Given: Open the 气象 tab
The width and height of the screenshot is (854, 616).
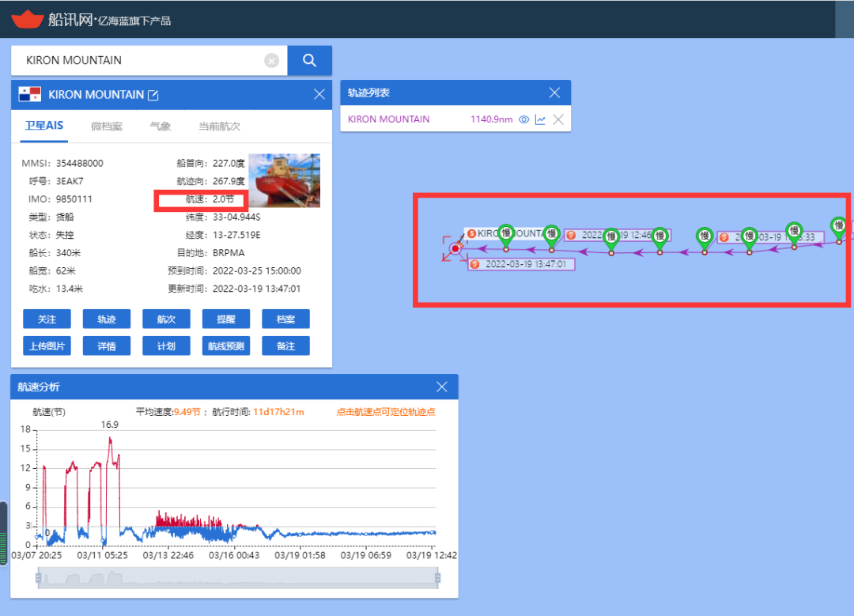Looking at the screenshot, I should pos(161,126).
